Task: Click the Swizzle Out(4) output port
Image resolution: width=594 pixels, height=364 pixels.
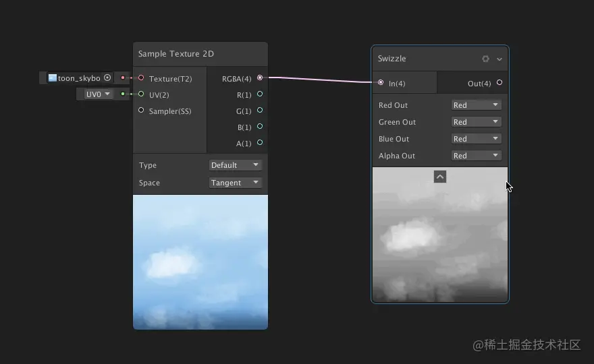Action: [500, 82]
